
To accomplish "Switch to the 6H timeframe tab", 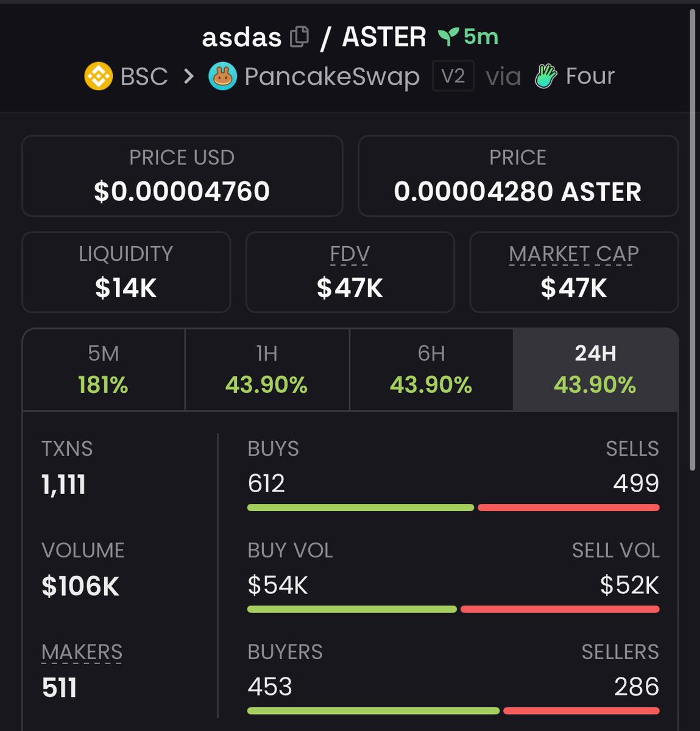I will click(x=431, y=370).
